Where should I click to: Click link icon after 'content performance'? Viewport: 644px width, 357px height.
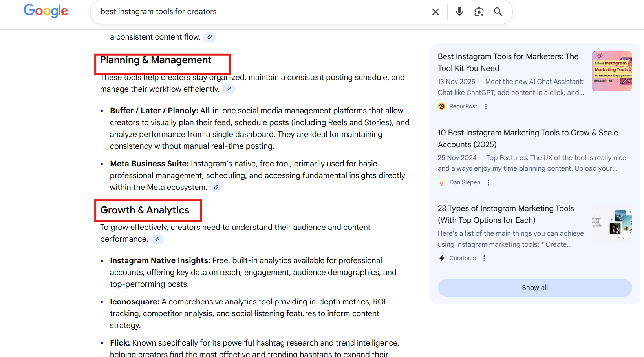[157, 239]
